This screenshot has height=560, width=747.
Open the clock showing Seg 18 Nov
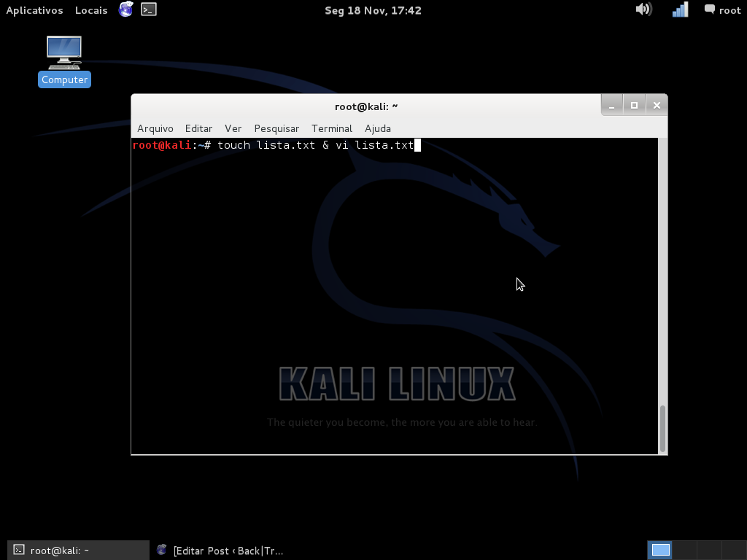point(373,10)
